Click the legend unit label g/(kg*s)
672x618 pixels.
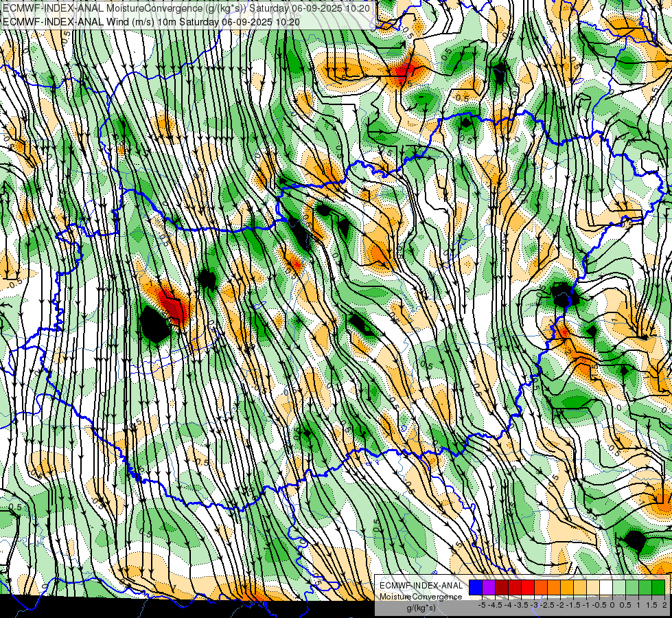tap(421, 608)
